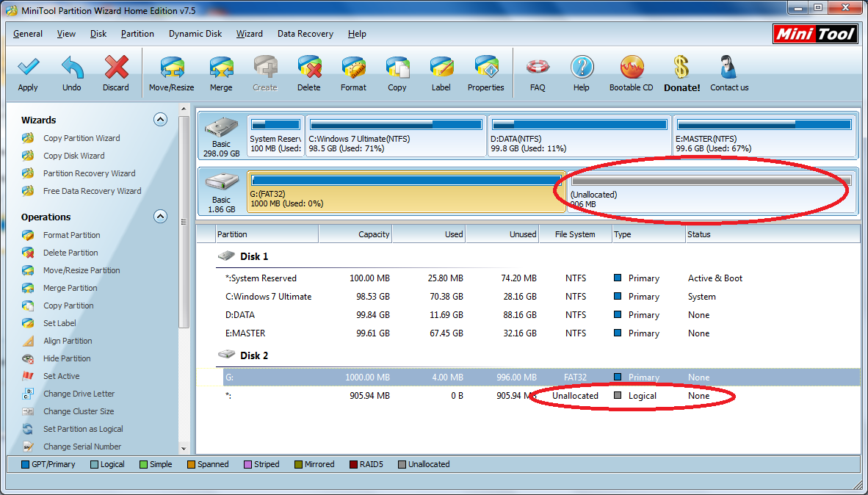Open the General menu
Image resolution: width=868 pixels, height=495 pixels.
click(x=28, y=34)
